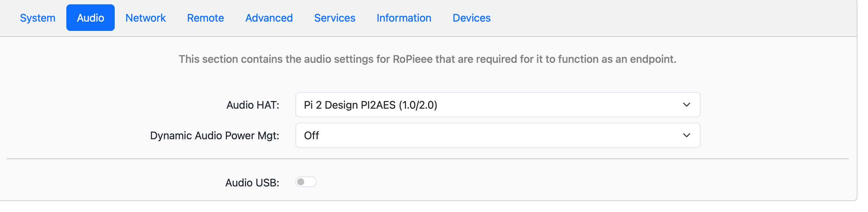Open the Audio HAT dropdown

pyautogui.click(x=497, y=105)
